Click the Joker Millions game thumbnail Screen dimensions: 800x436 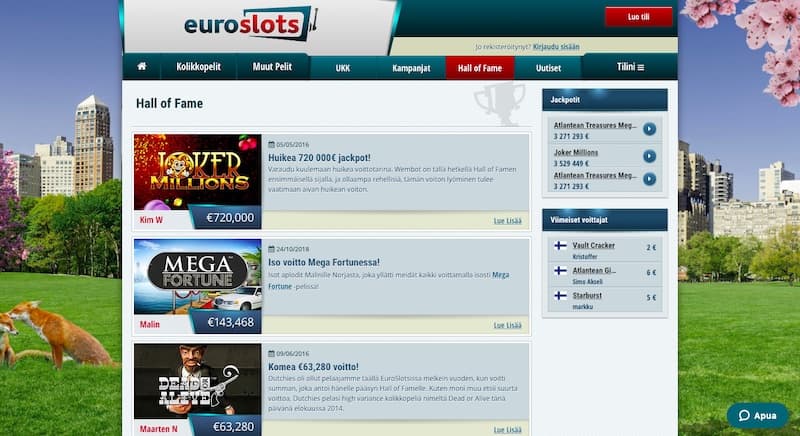[197, 172]
